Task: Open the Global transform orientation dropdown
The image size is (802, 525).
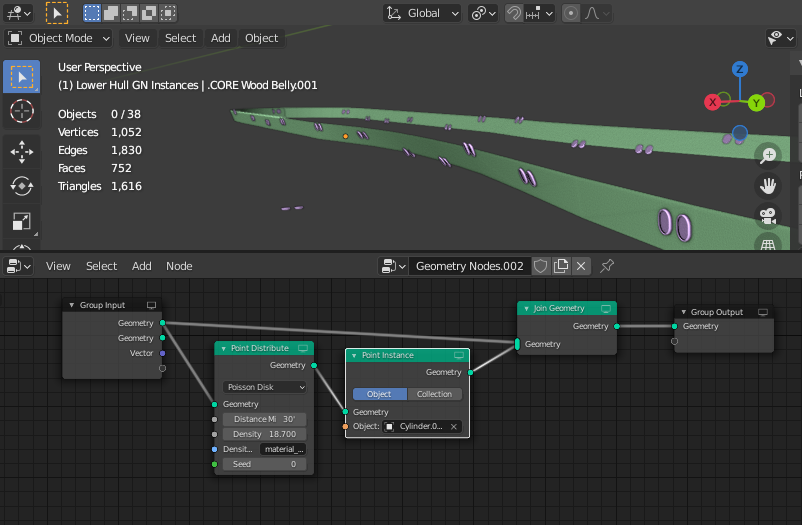Action: tap(422, 13)
